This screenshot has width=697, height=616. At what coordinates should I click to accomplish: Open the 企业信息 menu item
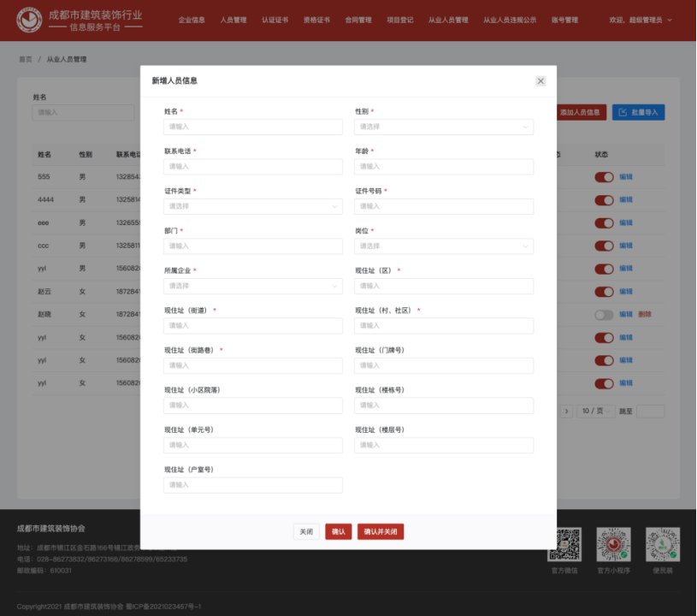coord(192,20)
